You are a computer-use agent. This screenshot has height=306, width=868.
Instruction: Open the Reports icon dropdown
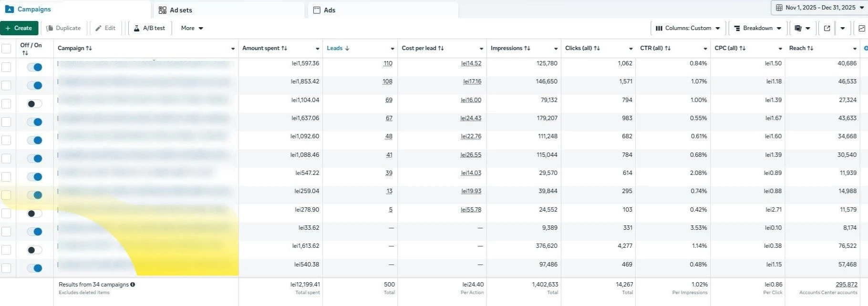[x=802, y=28]
